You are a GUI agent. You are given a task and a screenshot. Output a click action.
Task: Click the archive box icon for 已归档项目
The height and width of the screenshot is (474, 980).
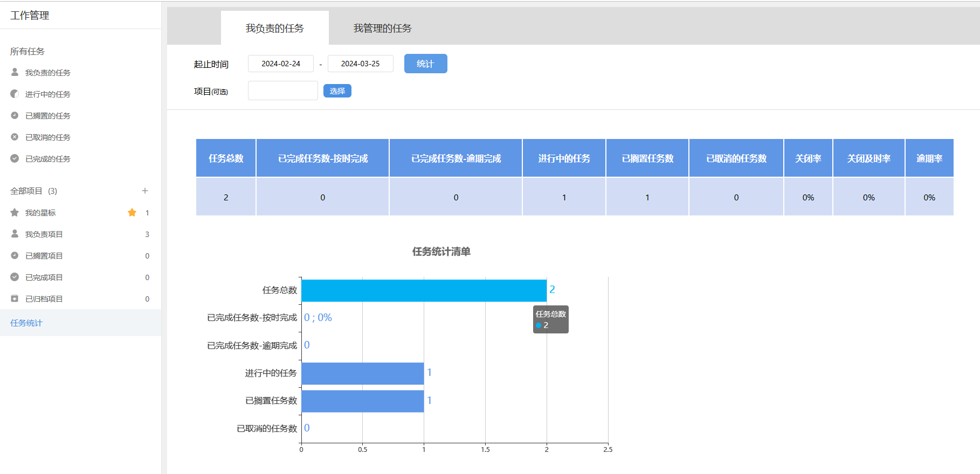click(x=15, y=298)
